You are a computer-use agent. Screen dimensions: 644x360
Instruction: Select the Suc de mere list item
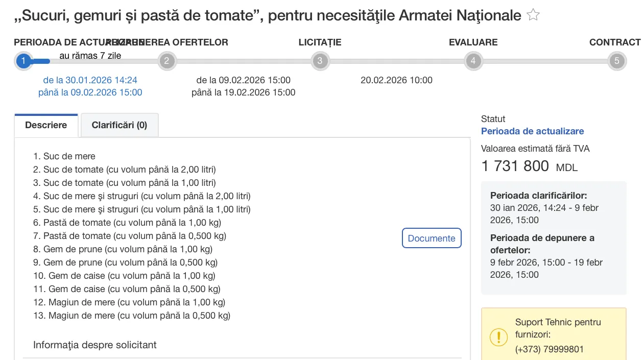[69, 156]
